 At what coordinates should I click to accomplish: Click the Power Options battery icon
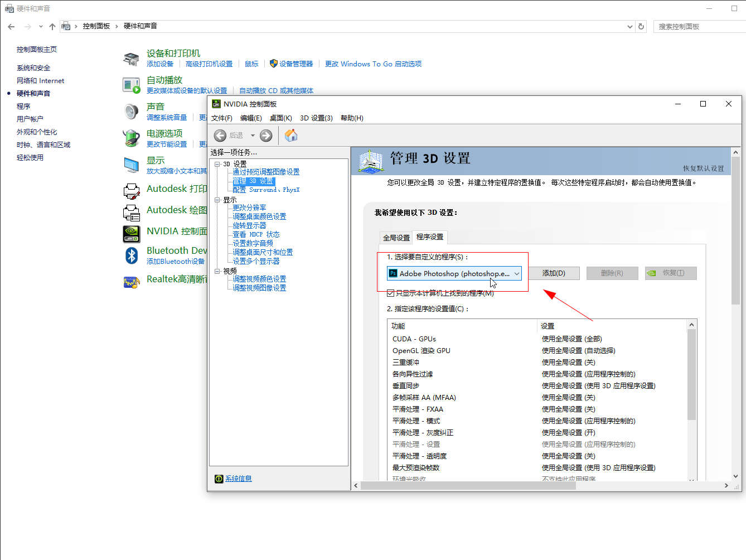coord(131,138)
